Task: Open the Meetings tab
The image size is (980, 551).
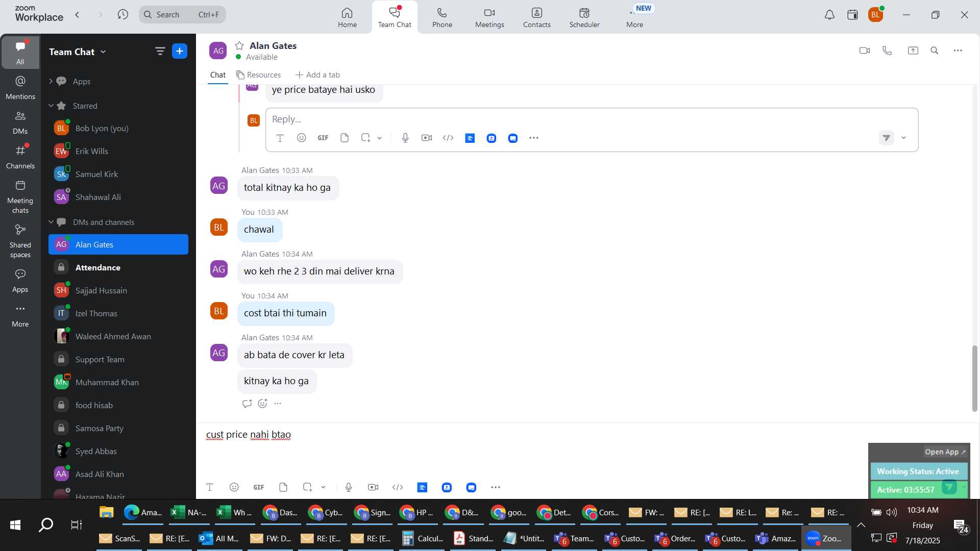Action: click(489, 17)
